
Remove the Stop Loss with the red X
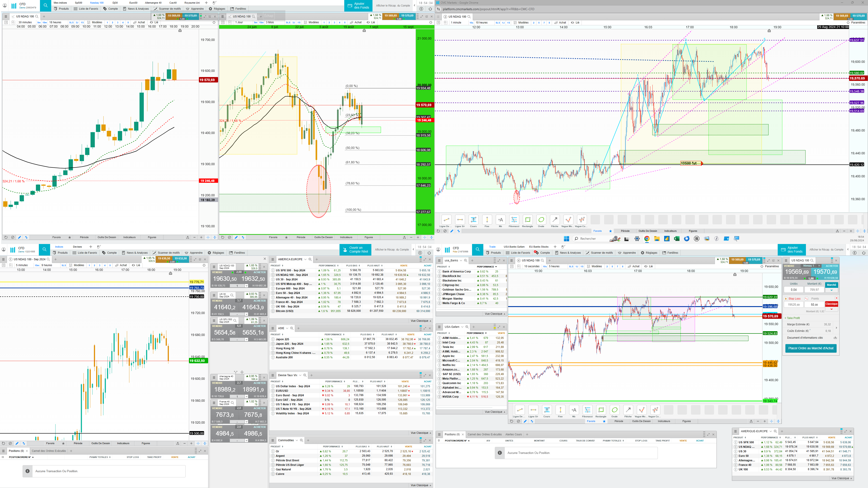(x=836, y=298)
